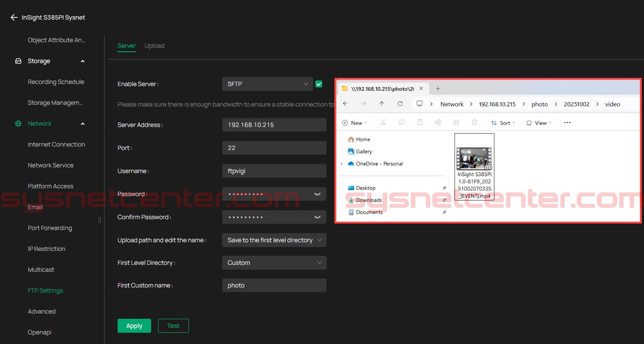Open FTP Settings in the sidebar

[45, 291]
